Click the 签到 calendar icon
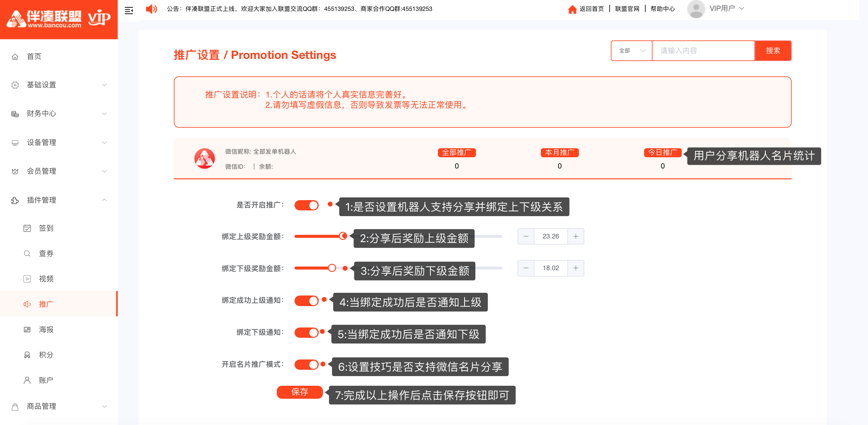 [27, 228]
